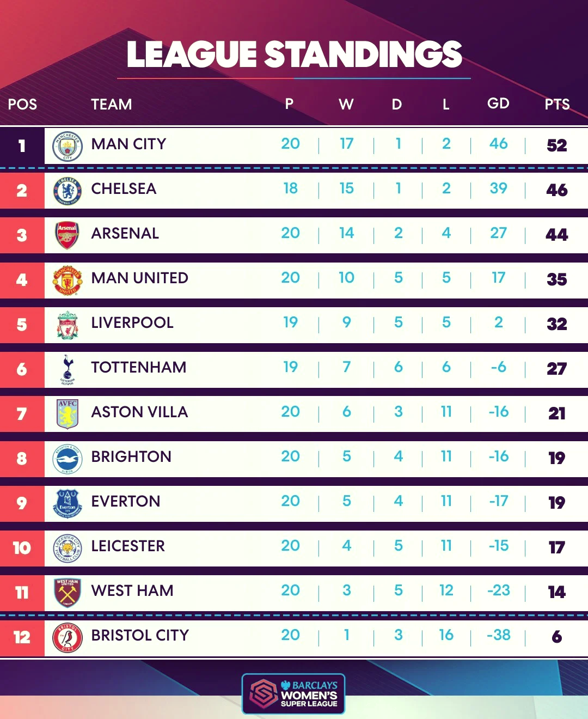Click Man City's 52 points value

click(x=557, y=145)
